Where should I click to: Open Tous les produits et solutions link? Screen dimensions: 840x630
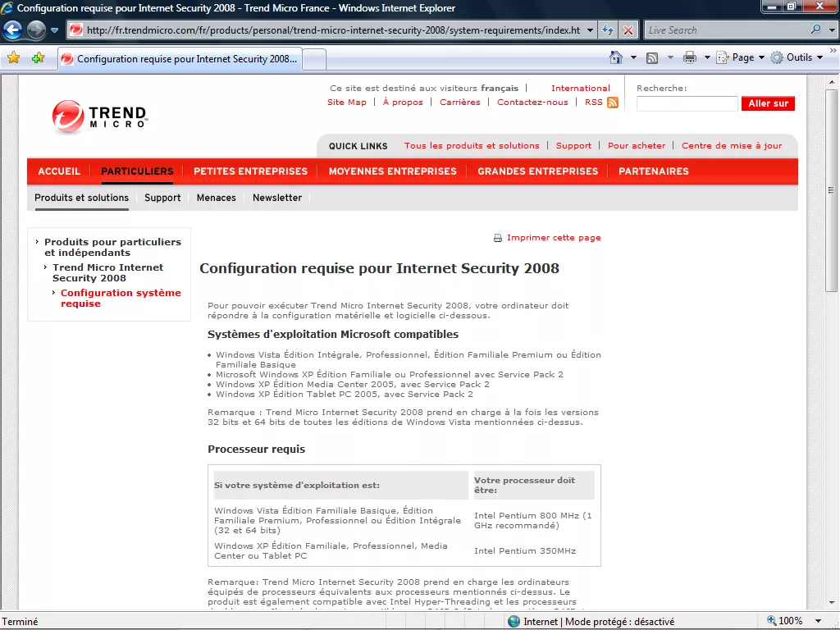472,146
